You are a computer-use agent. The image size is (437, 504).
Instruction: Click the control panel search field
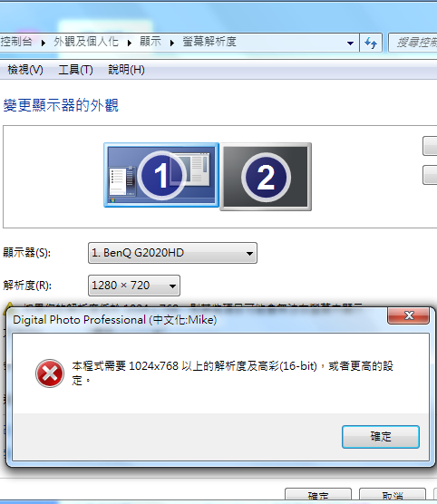pos(413,43)
